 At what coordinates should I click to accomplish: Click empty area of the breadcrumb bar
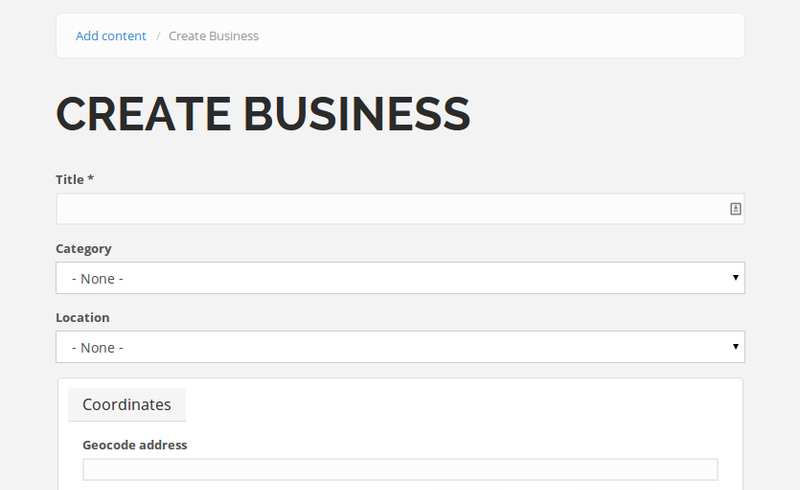(x=500, y=36)
